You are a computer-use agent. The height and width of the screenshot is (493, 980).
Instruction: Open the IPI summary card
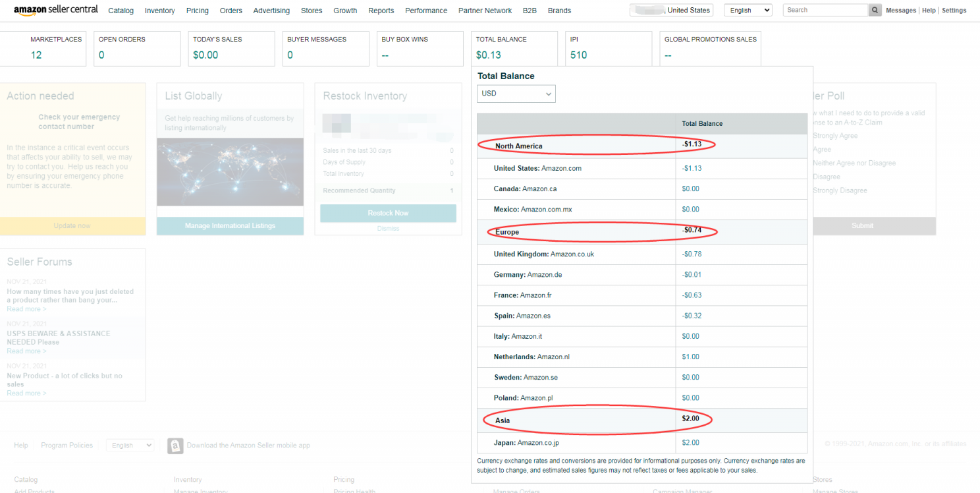coord(609,49)
